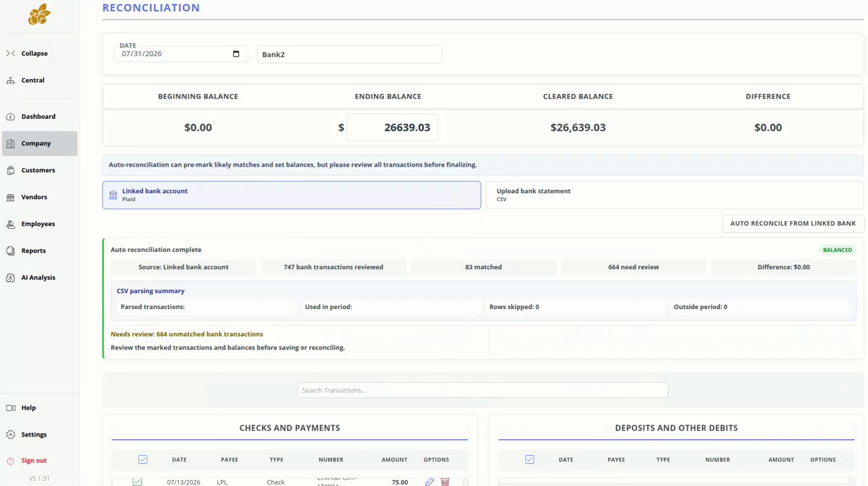868x486 pixels.
Task: Click the 'Difference: $0.00' summary chip
Action: pos(783,267)
